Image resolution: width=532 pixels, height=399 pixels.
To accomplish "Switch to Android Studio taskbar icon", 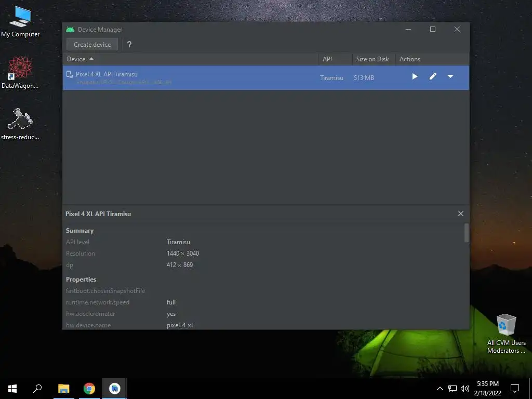I will click(x=115, y=389).
